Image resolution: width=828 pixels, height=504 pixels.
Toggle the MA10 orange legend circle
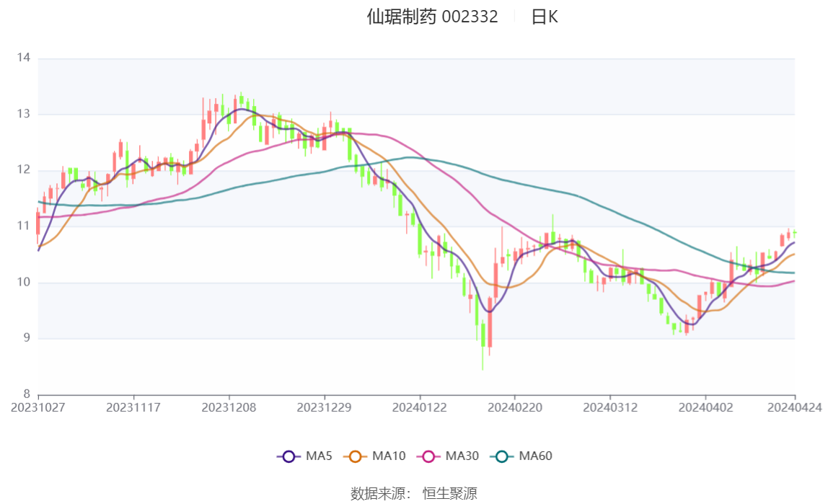355,456
